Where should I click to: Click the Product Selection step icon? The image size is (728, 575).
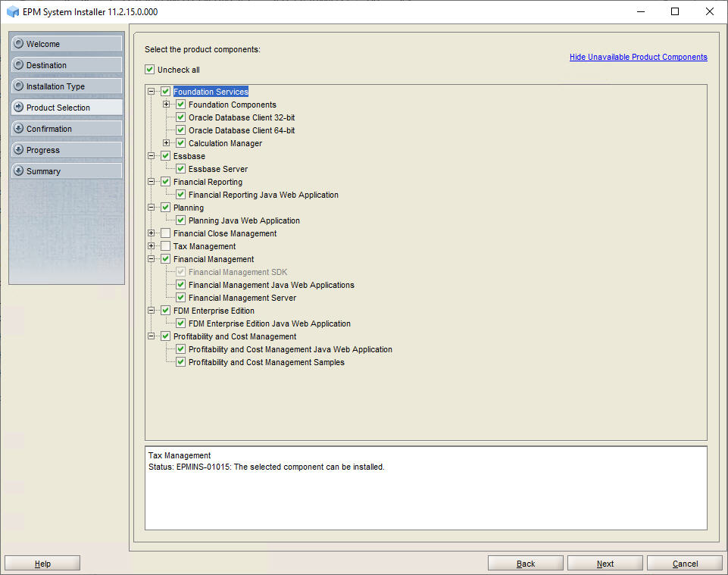coord(19,107)
